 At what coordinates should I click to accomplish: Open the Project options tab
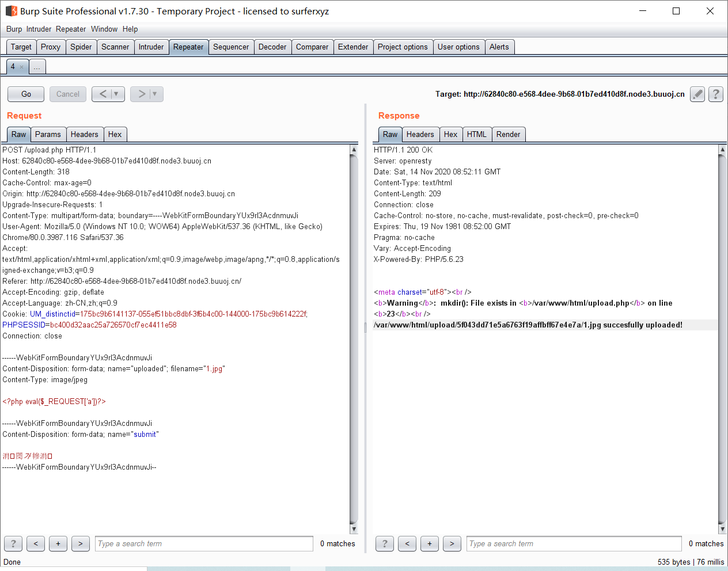pos(403,47)
